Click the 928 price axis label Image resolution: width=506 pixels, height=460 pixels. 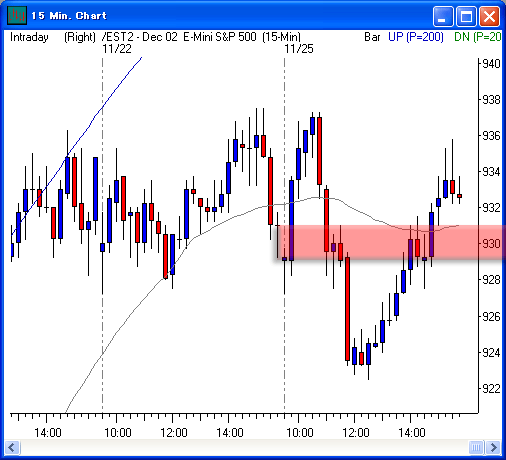click(x=491, y=280)
